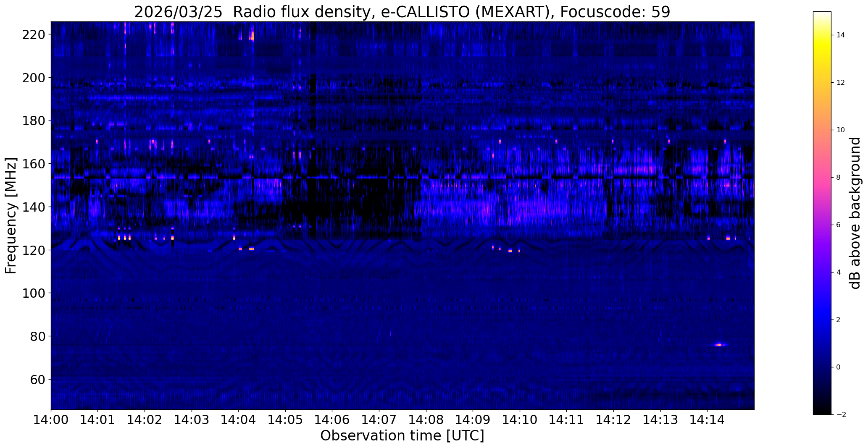Click the 'dB above background' colorbar label
The width and height of the screenshot is (868, 448).
(855, 213)
